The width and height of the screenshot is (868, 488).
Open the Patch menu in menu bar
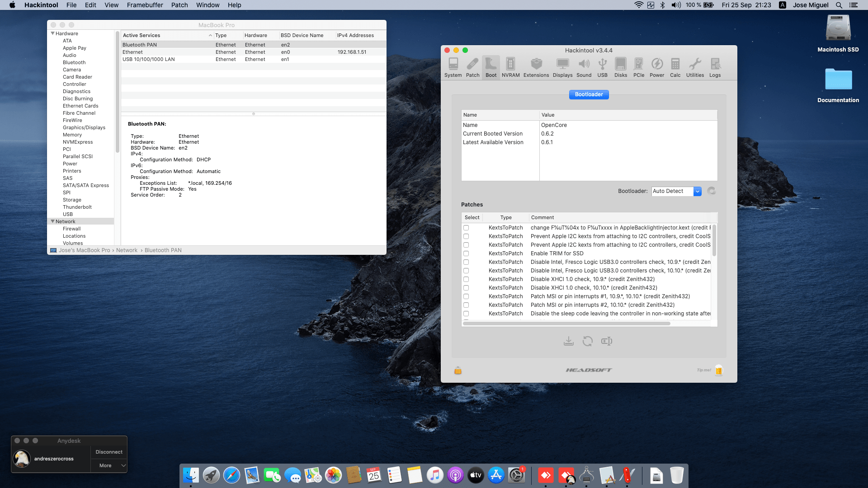[179, 5]
